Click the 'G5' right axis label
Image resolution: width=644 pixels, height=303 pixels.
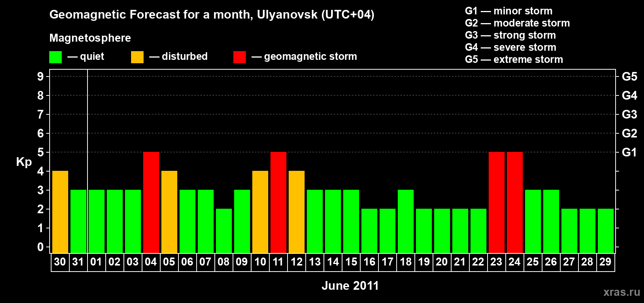tap(629, 77)
